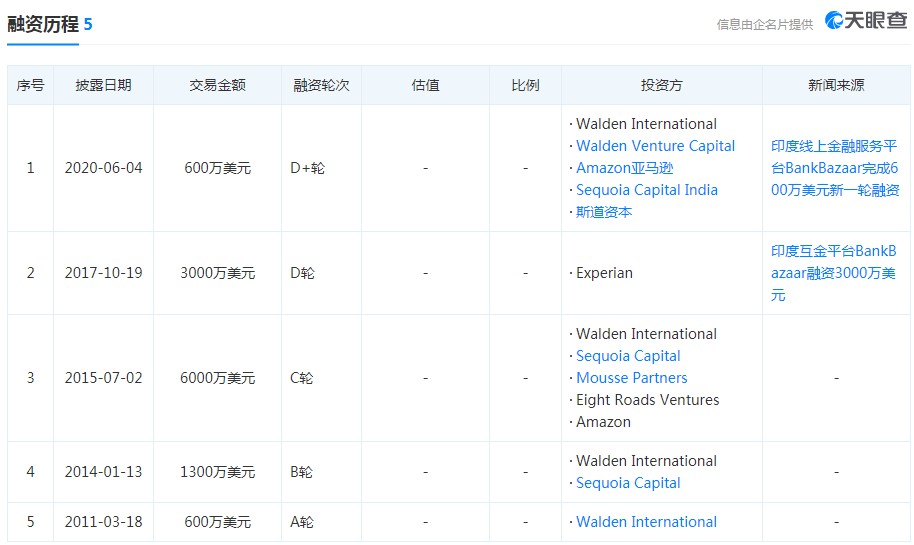
Task: Select Walden International in C轮 row
Action: (646, 333)
